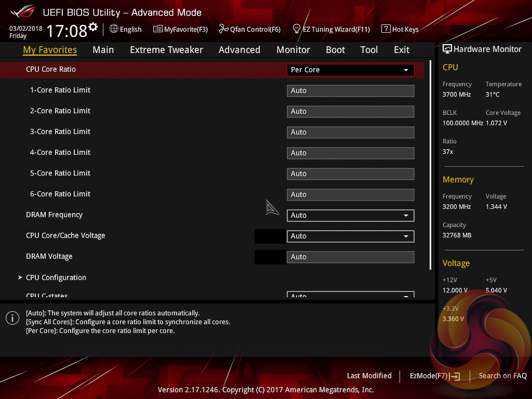The width and height of the screenshot is (532, 399).
Task: Click the EZ Tuning Wizard bulb icon
Action: [x=296, y=29]
